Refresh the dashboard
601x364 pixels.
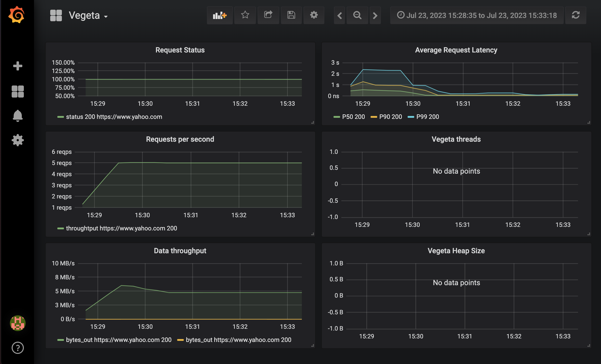576,15
